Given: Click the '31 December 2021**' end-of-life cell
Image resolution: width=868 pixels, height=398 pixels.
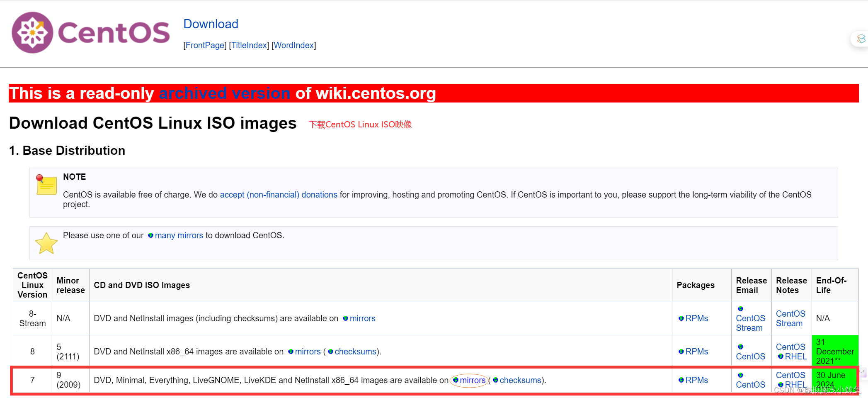Looking at the screenshot, I should (835, 352).
